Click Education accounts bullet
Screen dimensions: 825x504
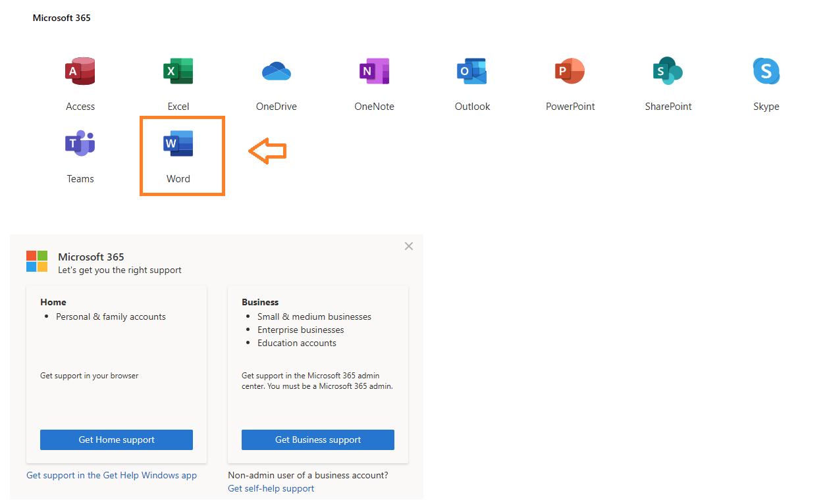pyautogui.click(x=296, y=343)
